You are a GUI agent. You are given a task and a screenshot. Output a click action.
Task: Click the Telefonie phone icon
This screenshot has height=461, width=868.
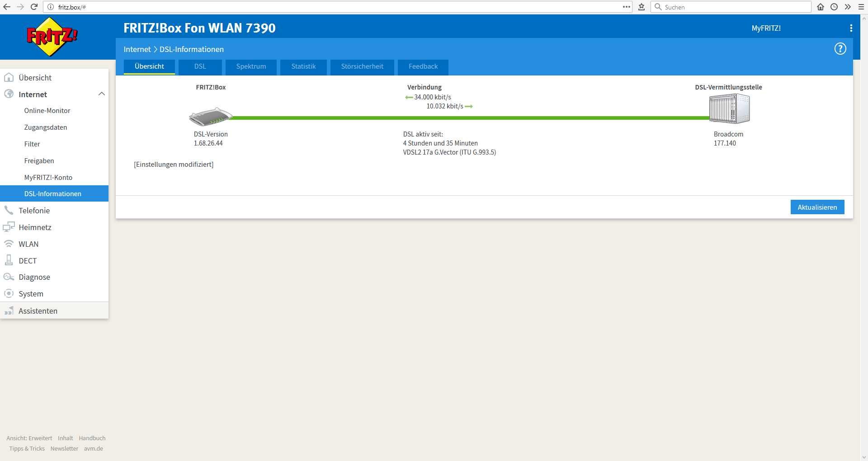[9, 210]
